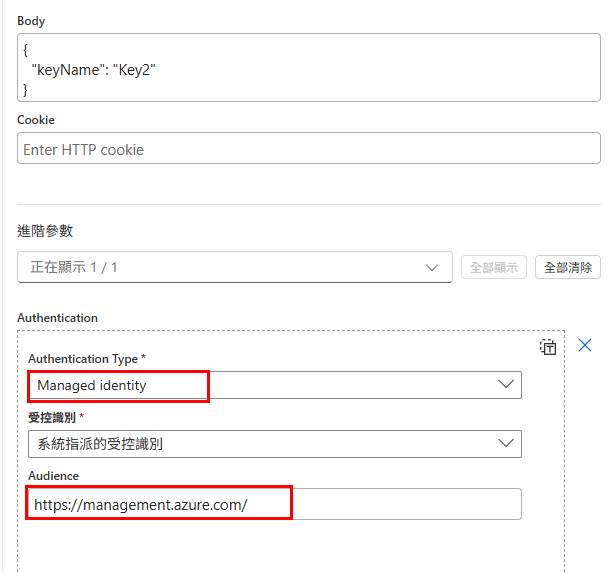
Task: Click the chevron arrow beside Managed identity
Action: point(506,384)
